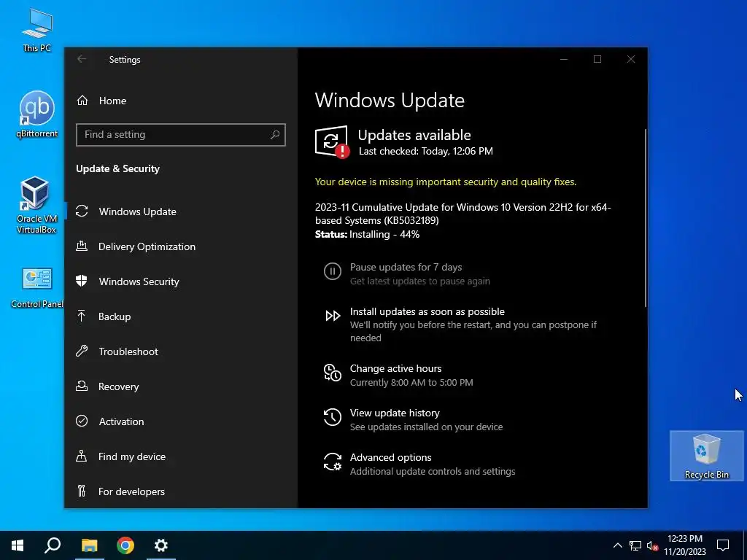The height and width of the screenshot is (560, 747).
Task: Click the search magnifier in Find a setting
Action: coord(275,135)
